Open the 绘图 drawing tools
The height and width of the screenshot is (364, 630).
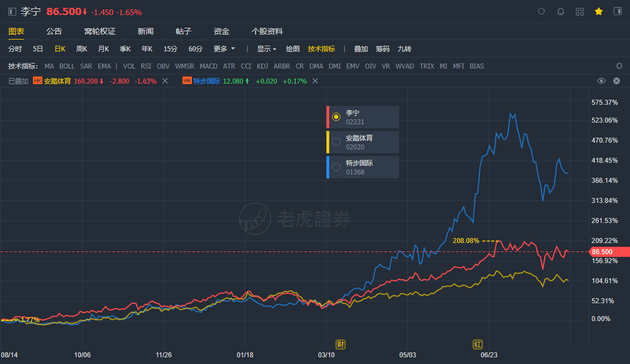292,49
